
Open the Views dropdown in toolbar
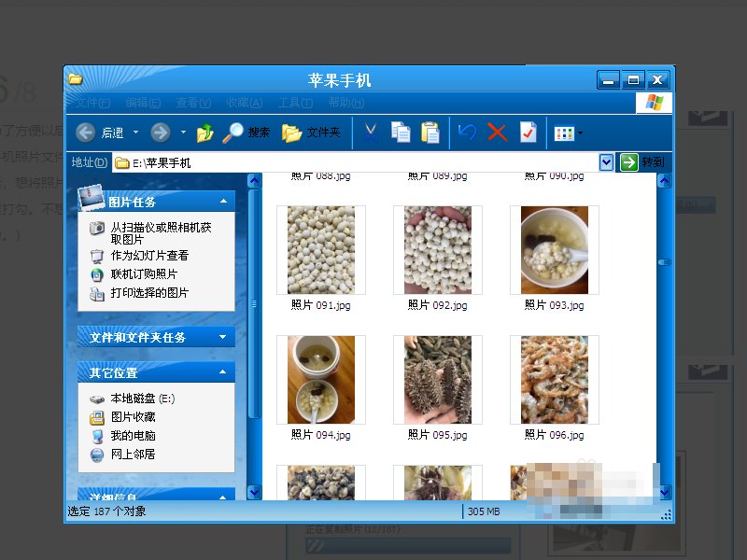568,133
